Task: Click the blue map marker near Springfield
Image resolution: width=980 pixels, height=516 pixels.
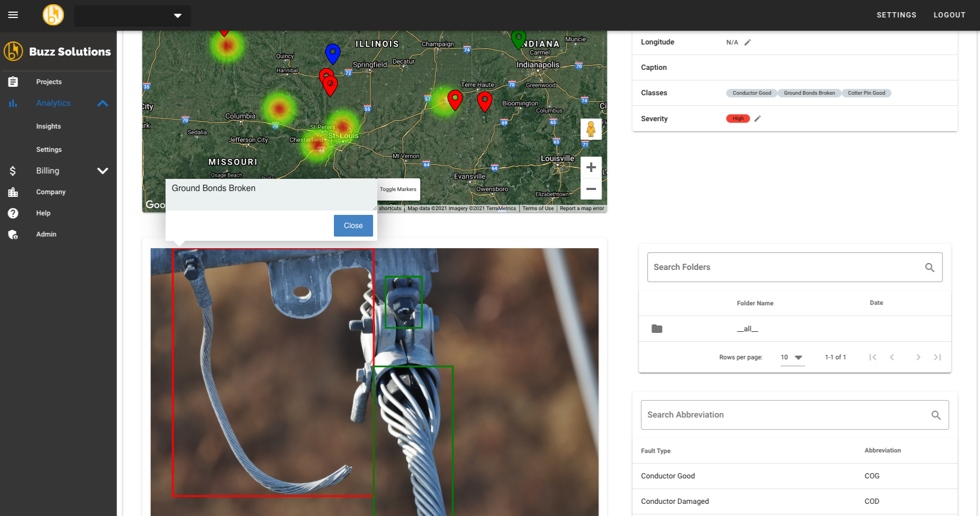Action: click(332, 53)
